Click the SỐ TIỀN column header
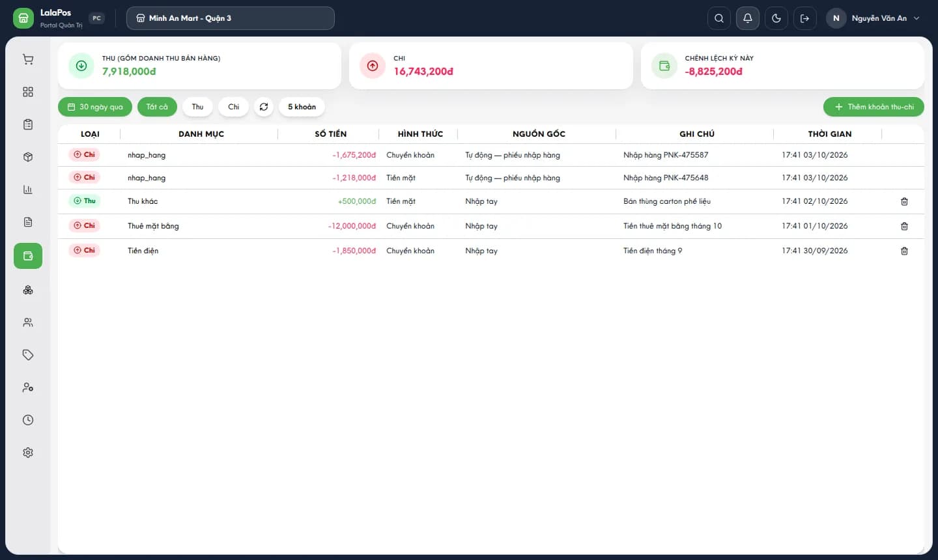The height and width of the screenshot is (560, 938). click(x=330, y=133)
